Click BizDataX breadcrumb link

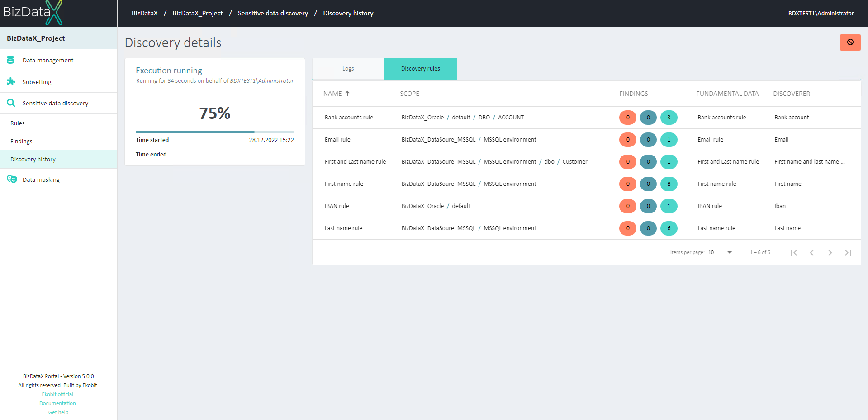[144, 13]
